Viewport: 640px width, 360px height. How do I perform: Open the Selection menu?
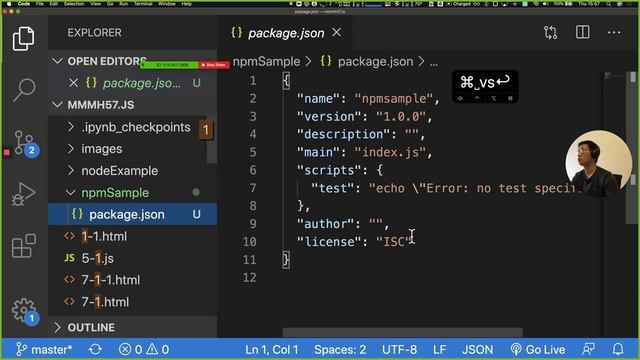(74, 4)
